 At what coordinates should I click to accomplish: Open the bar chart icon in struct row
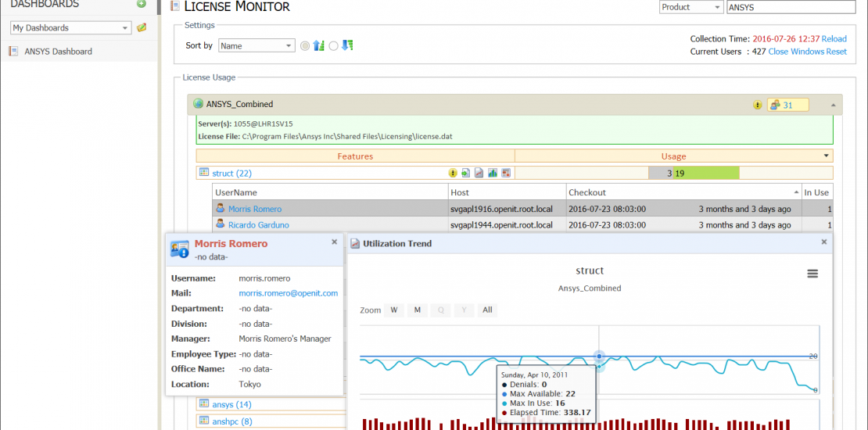pyautogui.click(x=492, y=174)
